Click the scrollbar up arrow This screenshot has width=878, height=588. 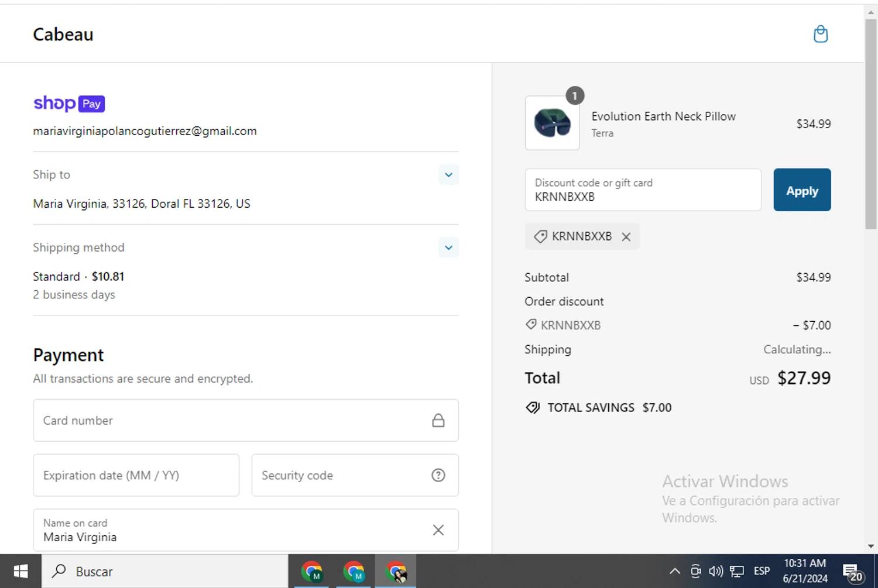(871, 11)
